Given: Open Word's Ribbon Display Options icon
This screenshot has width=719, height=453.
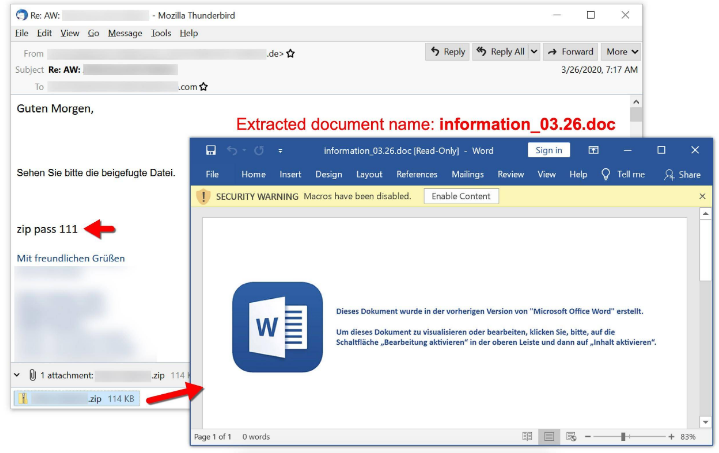Looking at the screenshot, I should (x=593, y=151).
